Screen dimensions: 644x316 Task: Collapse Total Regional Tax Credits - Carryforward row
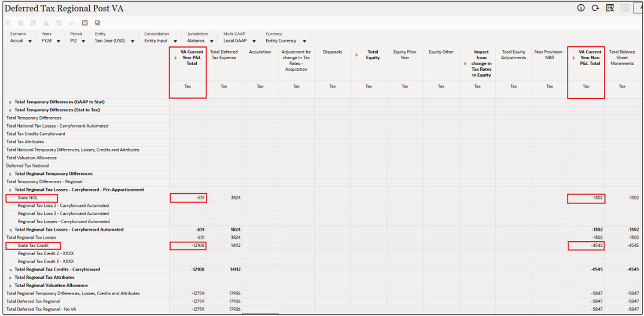pos(10,270)
